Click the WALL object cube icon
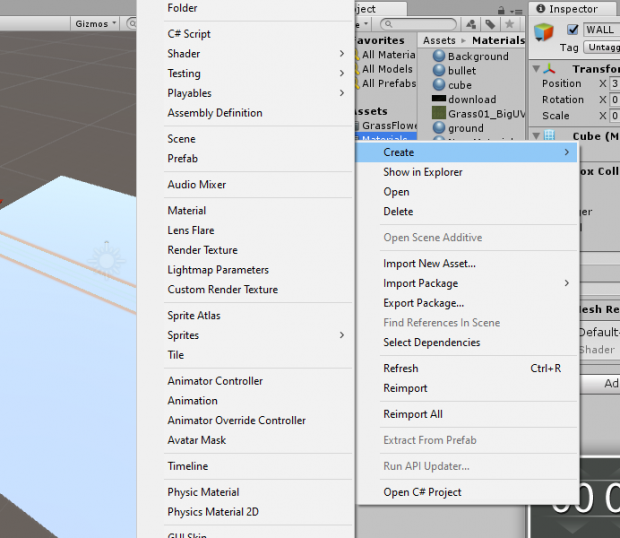This screenshot has height=538, width=620. point(543,32)
